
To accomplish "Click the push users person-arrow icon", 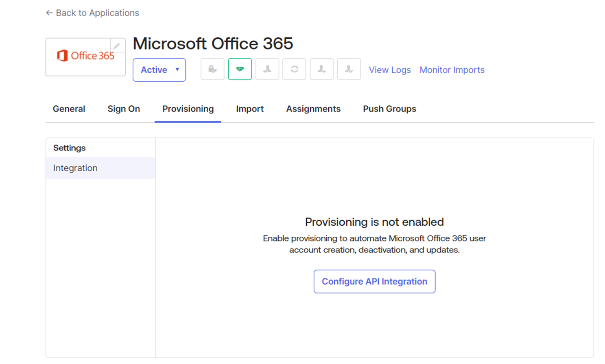I will coord(321,69).
